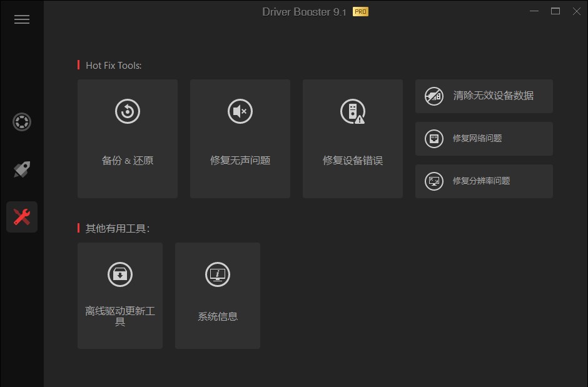Image resolution: width=588 pixels, height=387 pixels.
Task: Open the game boost sidebar icon
Action: point(22,169)
